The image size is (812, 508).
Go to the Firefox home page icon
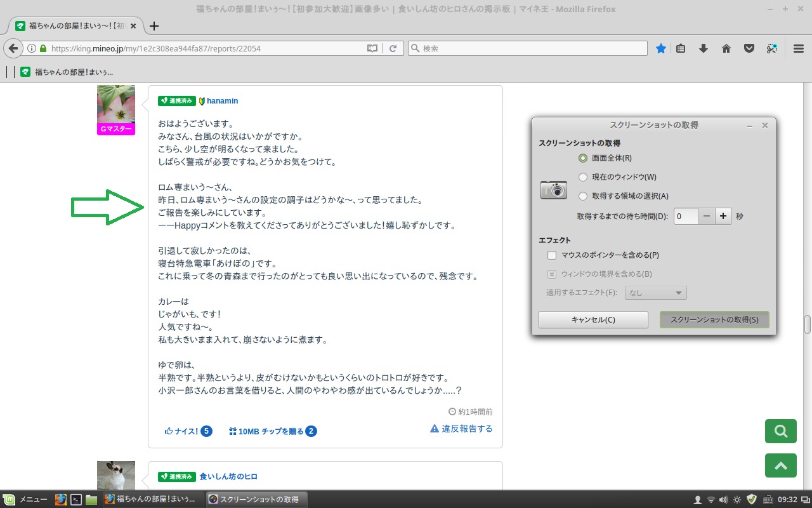click(x=726, y=48)
